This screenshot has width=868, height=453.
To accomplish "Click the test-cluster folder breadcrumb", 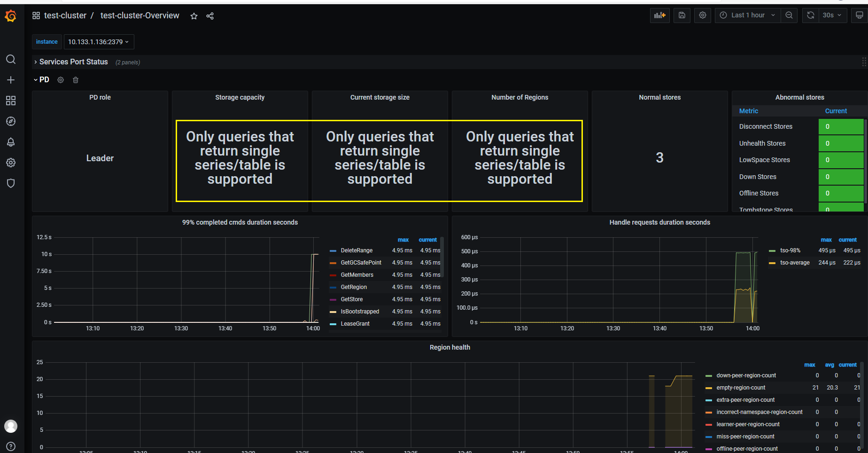I will pos(65,16).
